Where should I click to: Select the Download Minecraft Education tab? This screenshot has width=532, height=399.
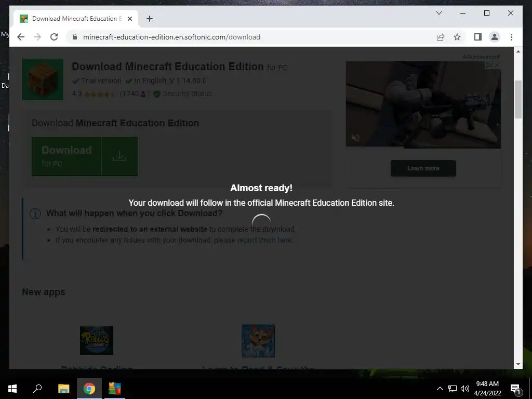tap(76, 19)
